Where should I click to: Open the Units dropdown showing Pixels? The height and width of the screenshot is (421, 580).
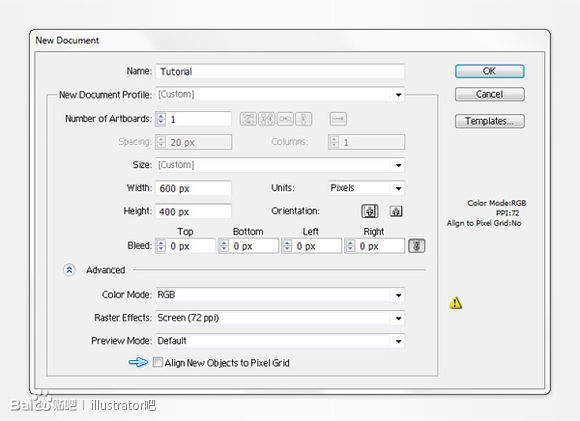(x=366, y=188)
